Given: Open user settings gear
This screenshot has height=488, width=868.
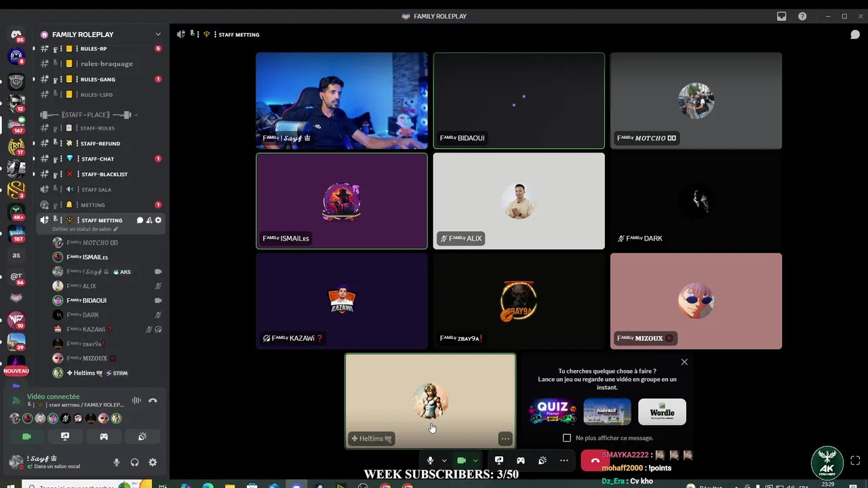Looking at the screenshot, I should (x=153, y=462).
